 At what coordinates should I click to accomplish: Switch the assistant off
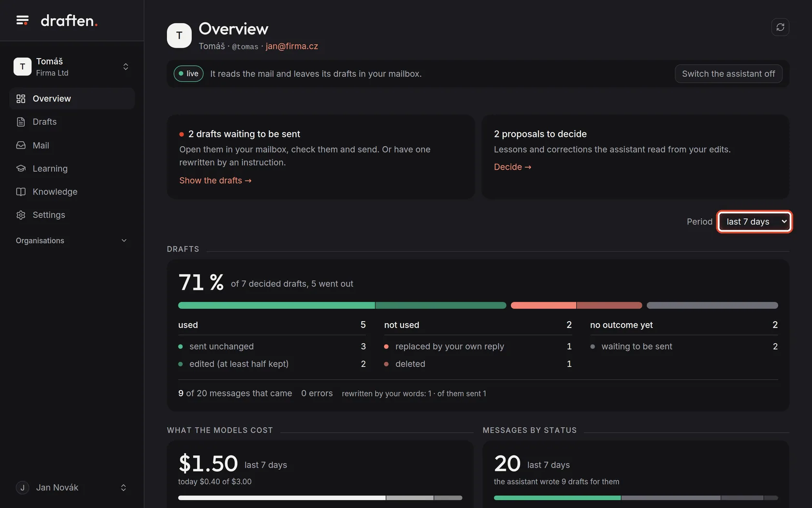[x=728, y=74]
